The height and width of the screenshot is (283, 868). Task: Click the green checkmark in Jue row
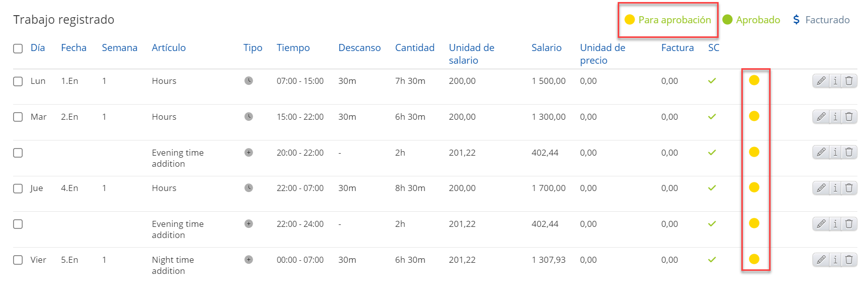[x=712, y=188]
